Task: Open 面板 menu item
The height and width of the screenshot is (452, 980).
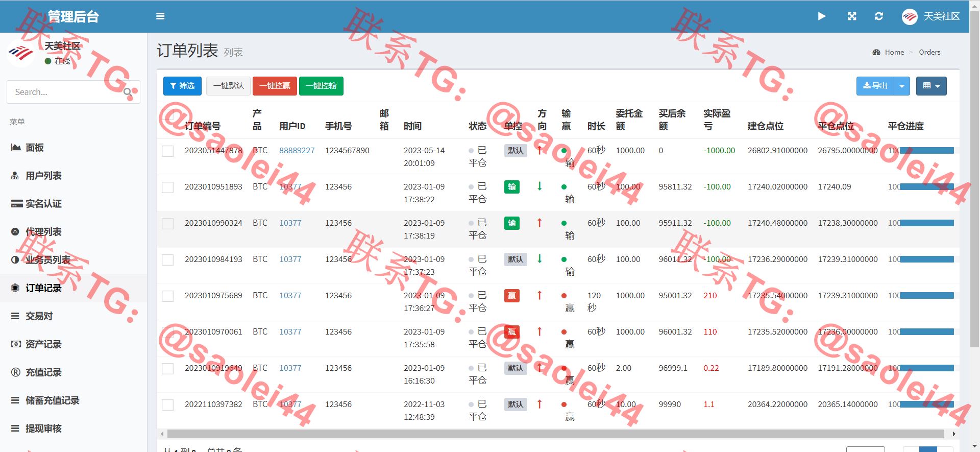Action: (x=73, y=148)
